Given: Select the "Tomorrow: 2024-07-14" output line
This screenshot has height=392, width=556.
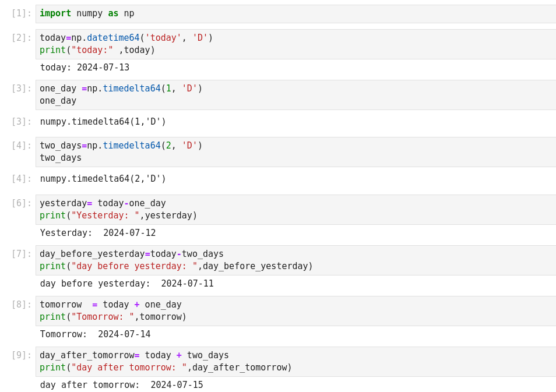Looking at the screenshot, I should [95, 334].
